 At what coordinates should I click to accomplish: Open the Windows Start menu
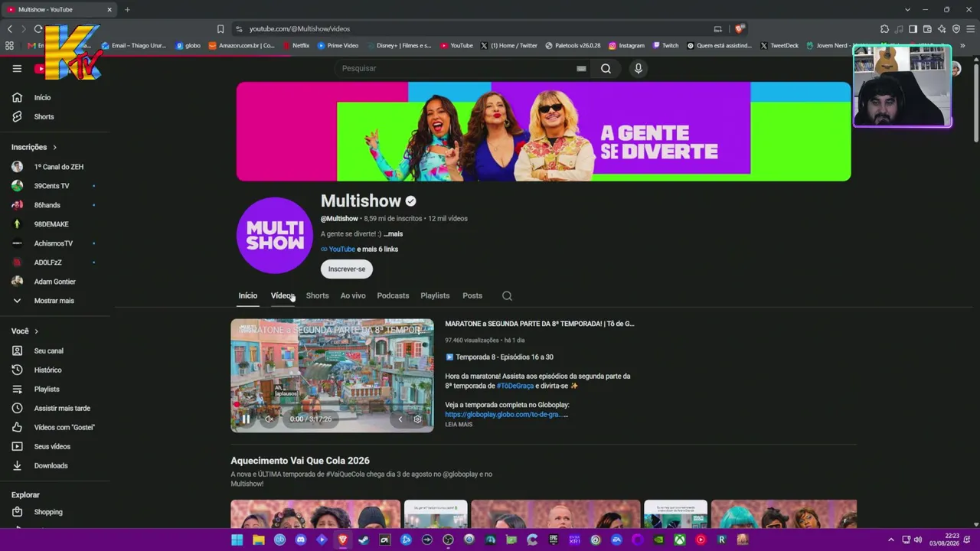(237, 540)
